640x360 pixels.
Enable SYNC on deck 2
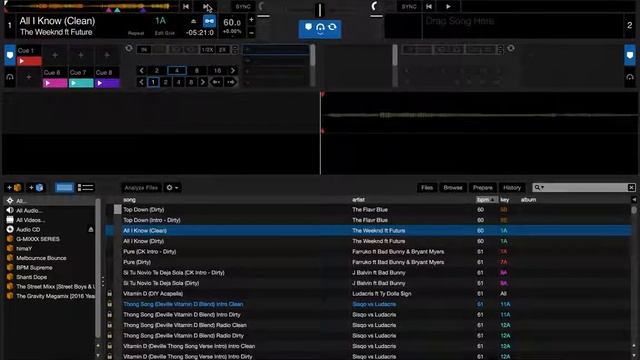click(409, 7)
